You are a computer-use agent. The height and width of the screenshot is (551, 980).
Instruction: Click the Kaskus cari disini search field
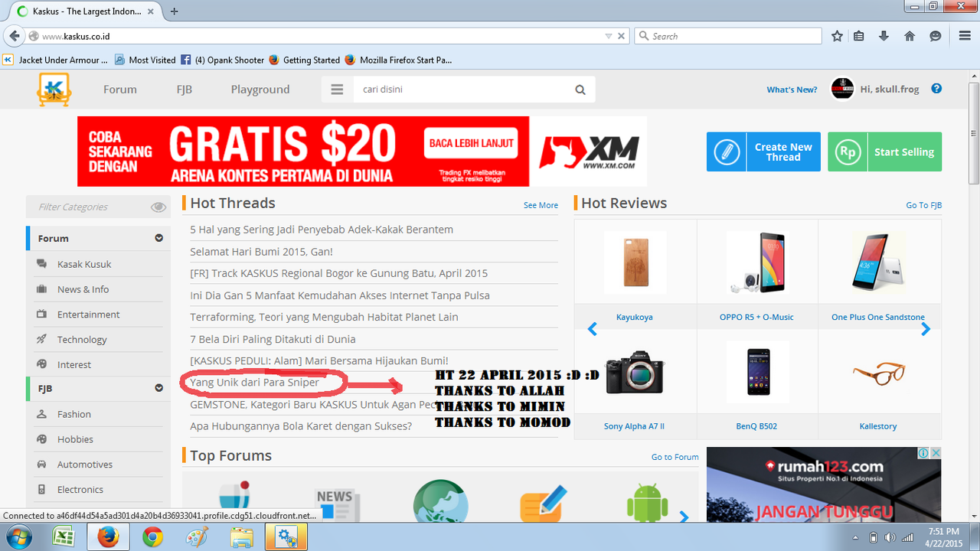point(463,90)
